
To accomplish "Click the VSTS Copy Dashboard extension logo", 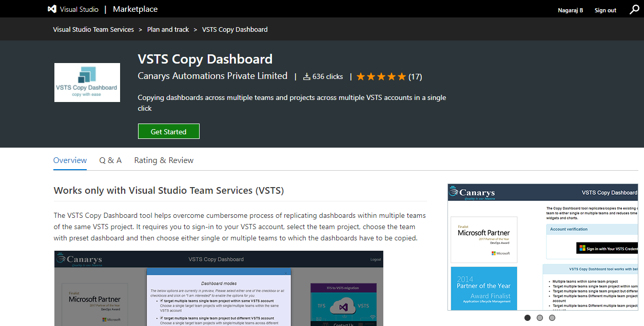I will click(x=87, y=82).
